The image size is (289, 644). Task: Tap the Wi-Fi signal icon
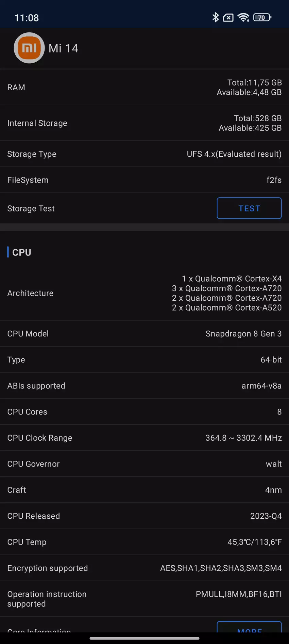point(243,17)
